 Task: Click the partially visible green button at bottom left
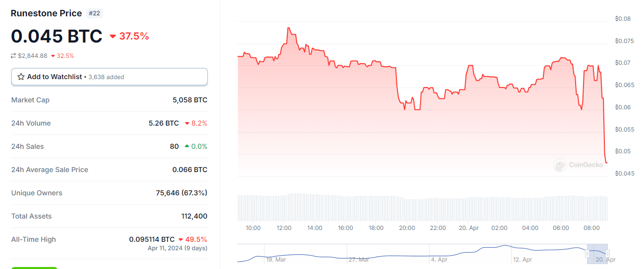point(34,268)
